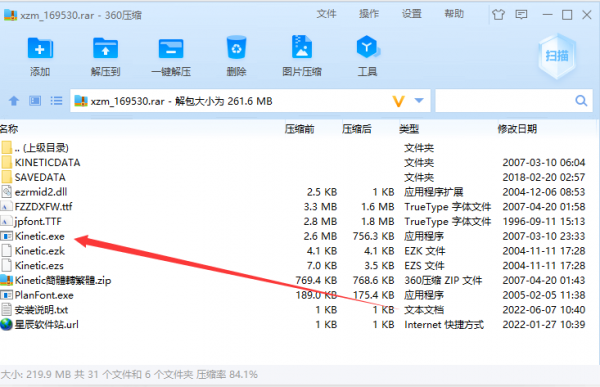This screenshot has height=387, width=600.
Task: Click the ezrmid2.dll file icon
Action: click(6, 192)
